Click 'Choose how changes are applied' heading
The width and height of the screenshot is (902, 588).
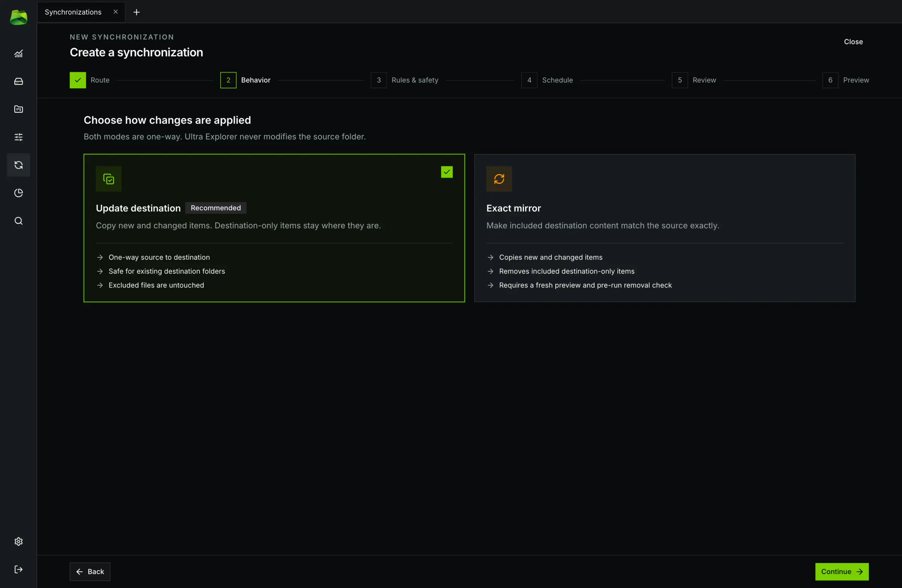coord(167,120)
